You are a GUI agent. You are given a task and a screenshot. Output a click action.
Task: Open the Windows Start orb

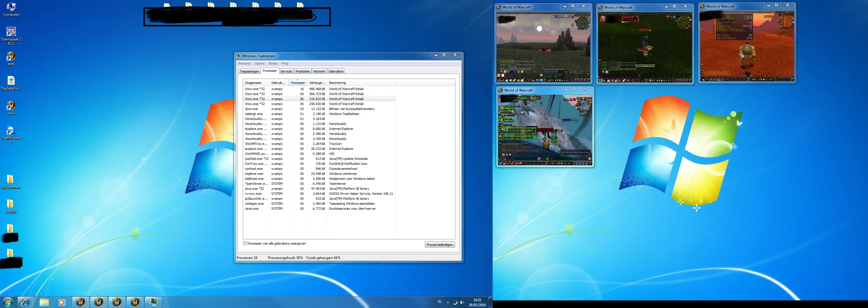click(8, 302)
